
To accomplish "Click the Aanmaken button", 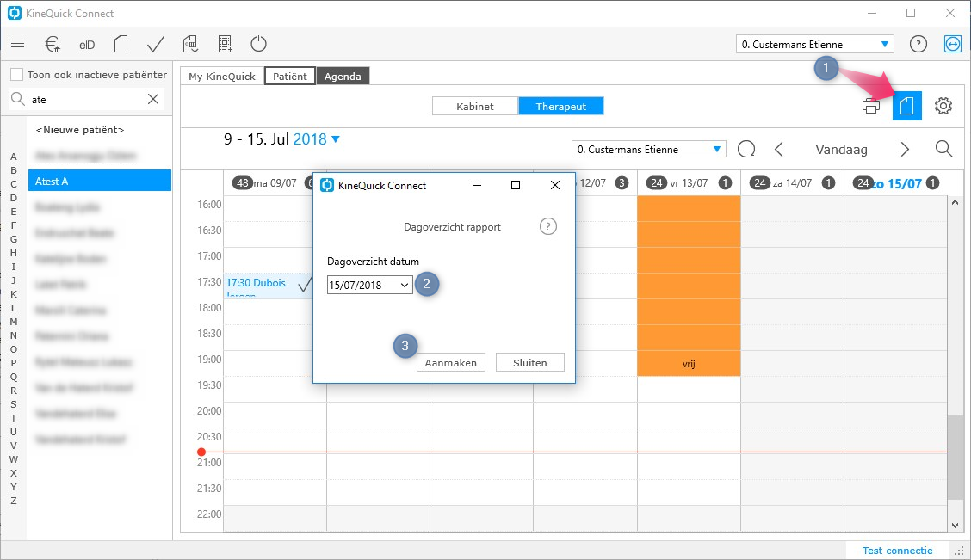I will point(451,363).
